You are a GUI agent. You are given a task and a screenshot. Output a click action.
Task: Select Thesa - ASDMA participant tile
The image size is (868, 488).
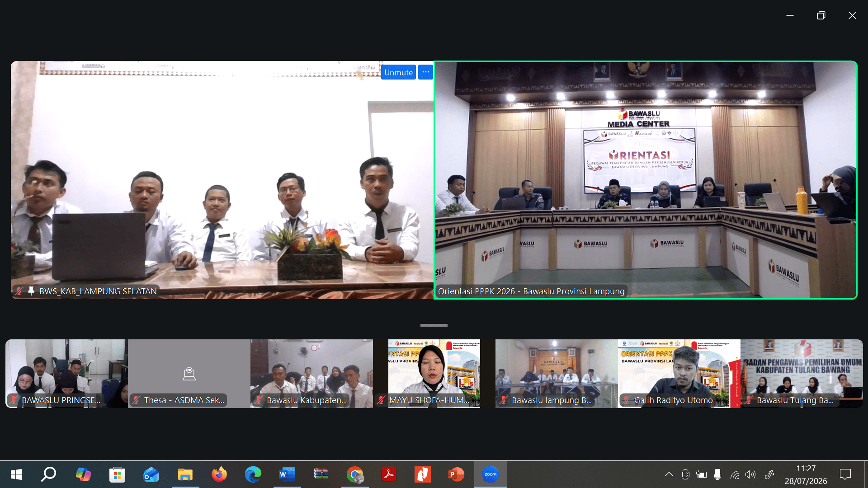(189, 374)
